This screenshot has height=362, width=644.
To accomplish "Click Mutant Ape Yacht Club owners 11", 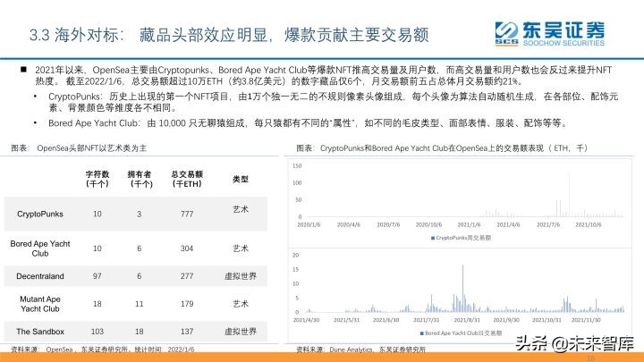I will [140, 304].
